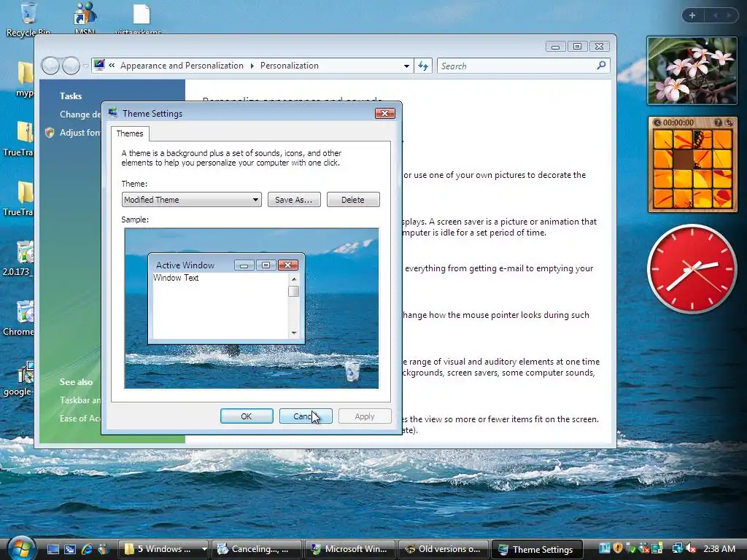The image size is (747, 560).
Task: Click the orange security shield tray icon
Action: [617, 548]
